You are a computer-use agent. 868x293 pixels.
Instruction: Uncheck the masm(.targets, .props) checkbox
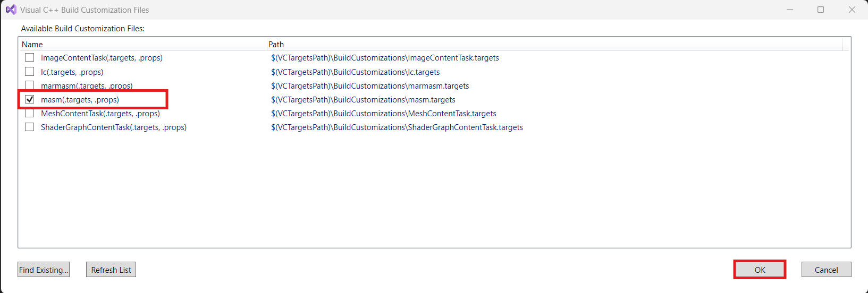tap(30, 99)
